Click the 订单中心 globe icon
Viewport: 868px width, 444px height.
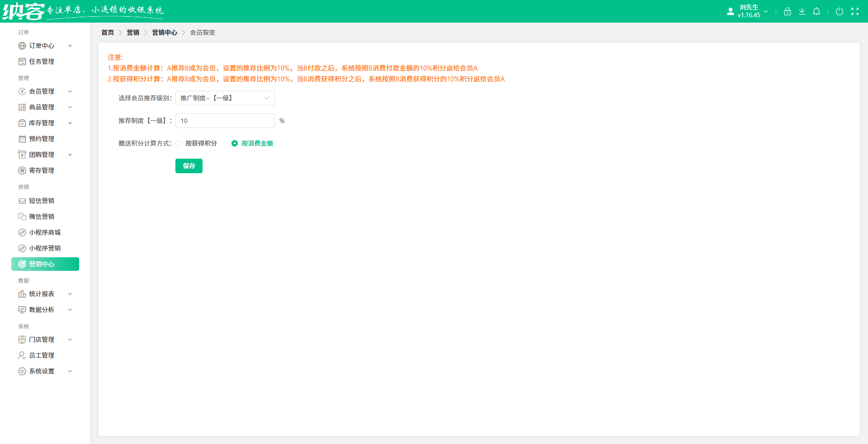point(22,46)
